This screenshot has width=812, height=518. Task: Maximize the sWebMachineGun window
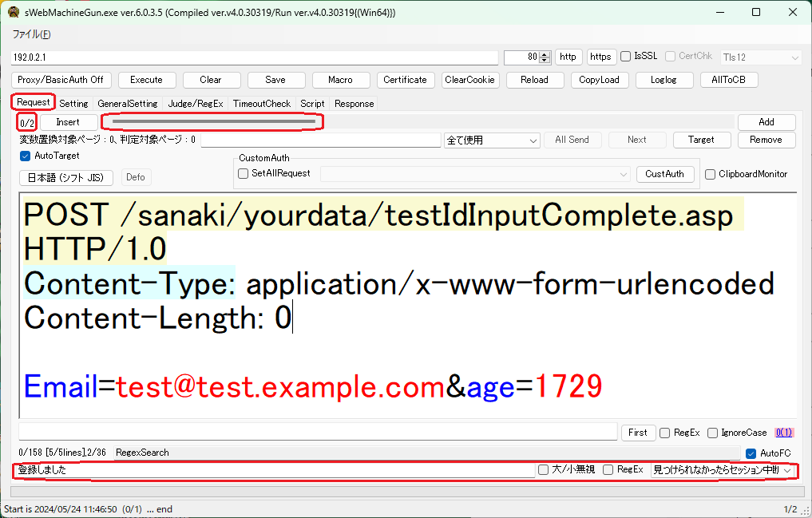tap(756, 12)
